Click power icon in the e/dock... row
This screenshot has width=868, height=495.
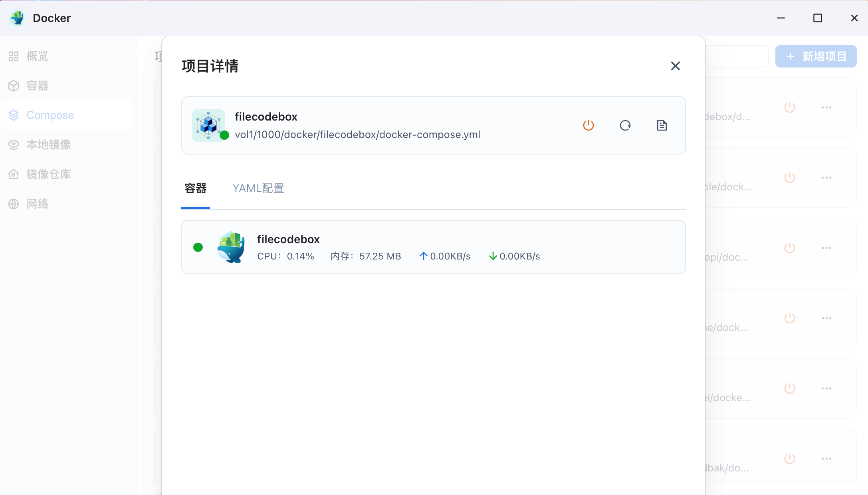[790, 318]
